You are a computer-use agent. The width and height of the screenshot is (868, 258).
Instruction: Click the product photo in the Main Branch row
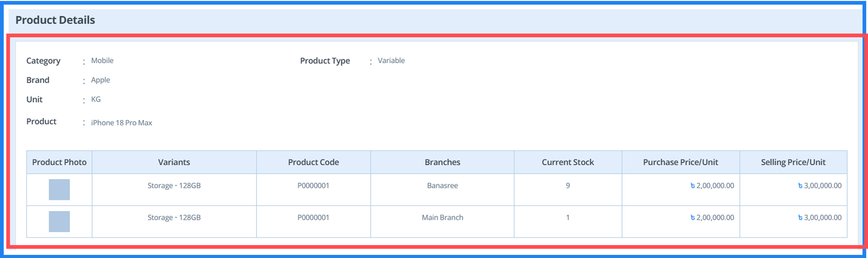click(x=59, y=221)
